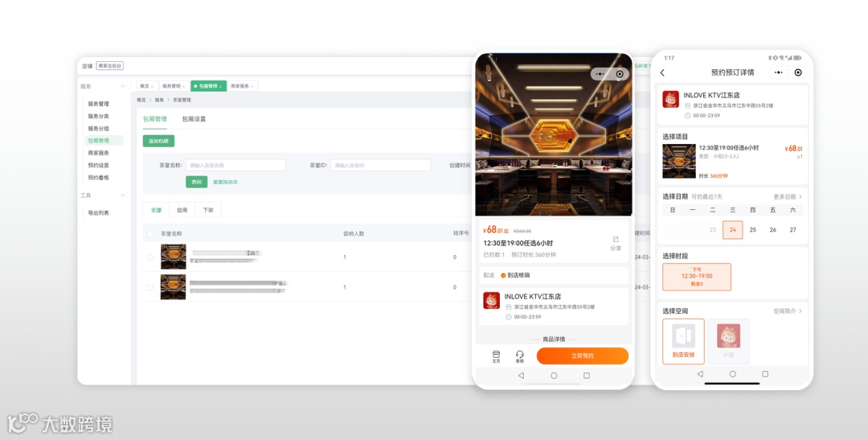Tap the Android recents square on the product detail phone
868x440 pixels.
587,375
